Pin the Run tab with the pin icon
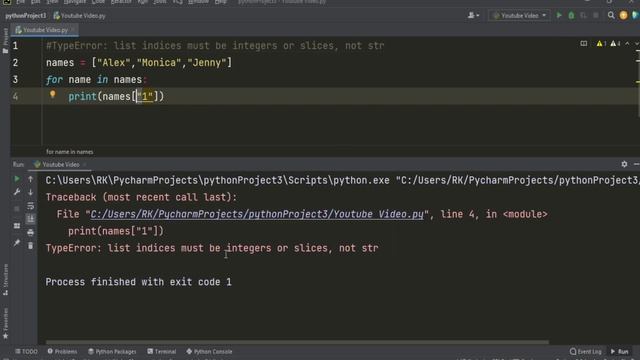This screenshot has width=640, height=360. pyautogui.click(x=17, y=243)
